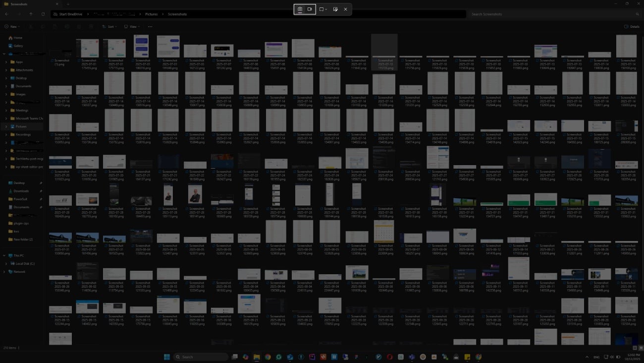Click the Windows Start icon on taskbar
The height and width of the screenshot is (363, 644).
(166, 357)
